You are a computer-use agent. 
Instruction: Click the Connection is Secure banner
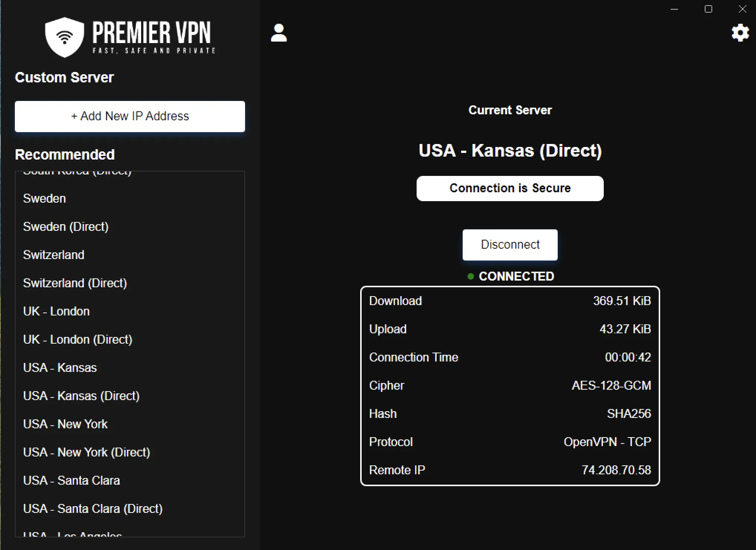510,188
